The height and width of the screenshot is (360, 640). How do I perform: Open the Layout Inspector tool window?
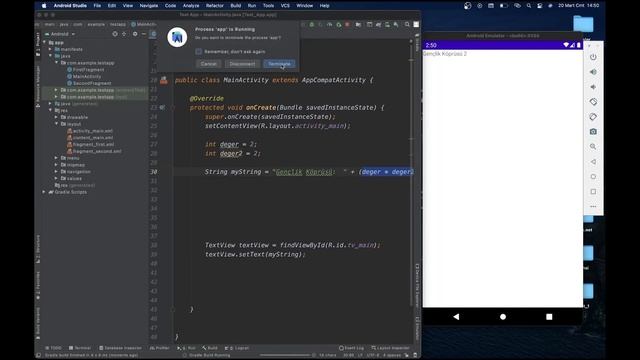[390, 348]
